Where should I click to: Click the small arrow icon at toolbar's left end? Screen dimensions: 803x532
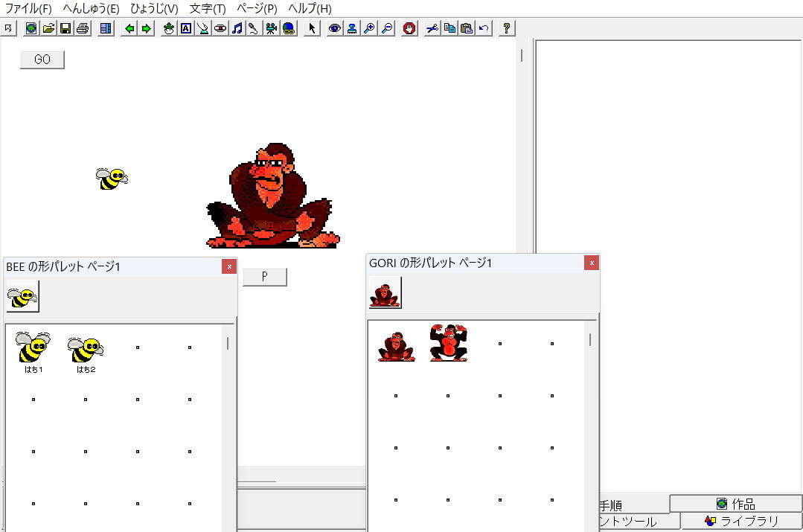(x=9, y=29)
